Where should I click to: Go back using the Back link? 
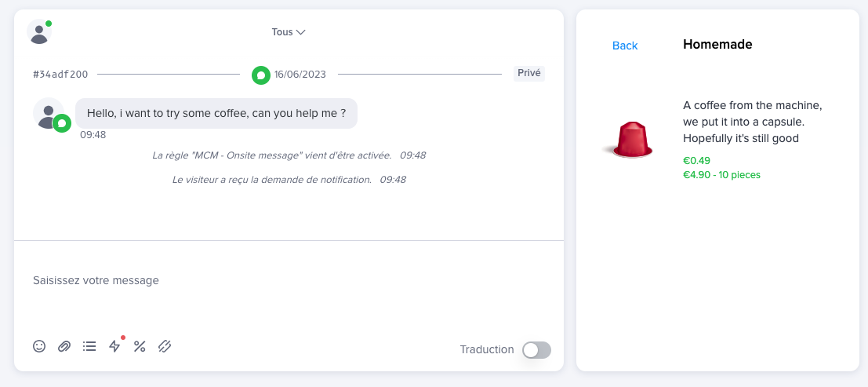click(x=625, y=46)
